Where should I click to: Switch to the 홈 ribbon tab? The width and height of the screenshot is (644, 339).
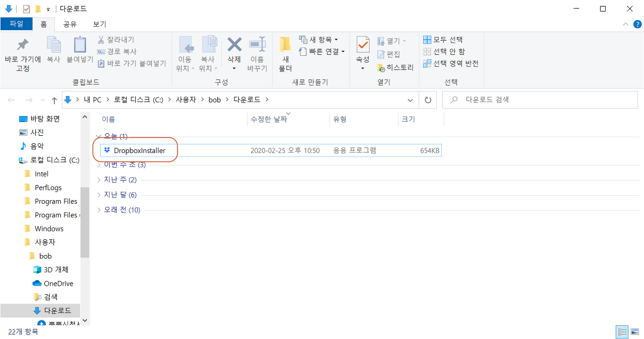click(44, 24)
